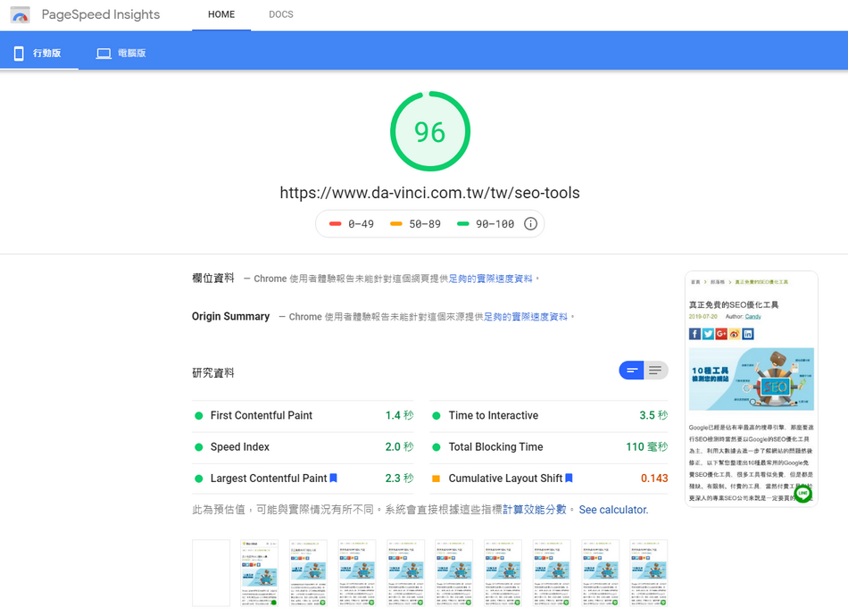Click the 0.143 layout shift value
This screenshot has width=848, height=616.
[x=654, y=479]
